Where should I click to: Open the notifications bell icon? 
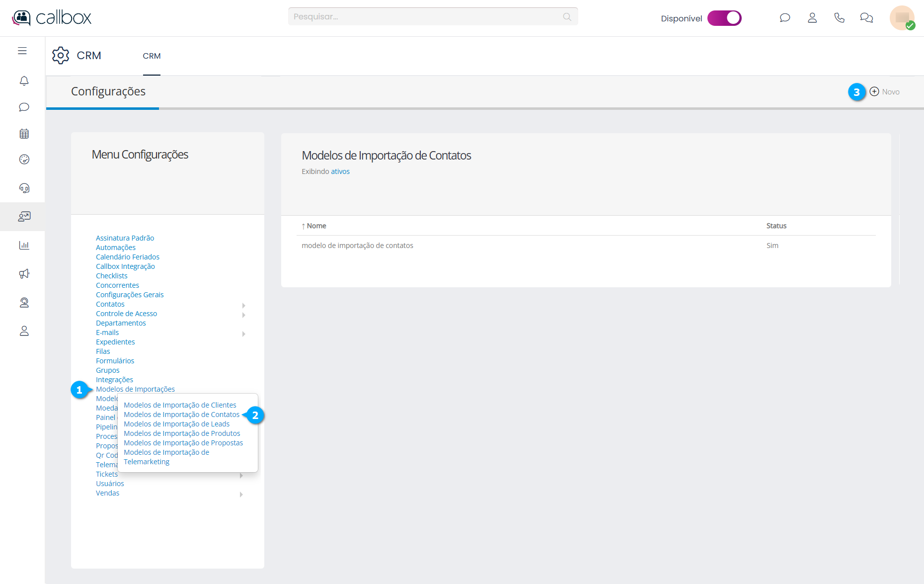click(x=24, y=81)
